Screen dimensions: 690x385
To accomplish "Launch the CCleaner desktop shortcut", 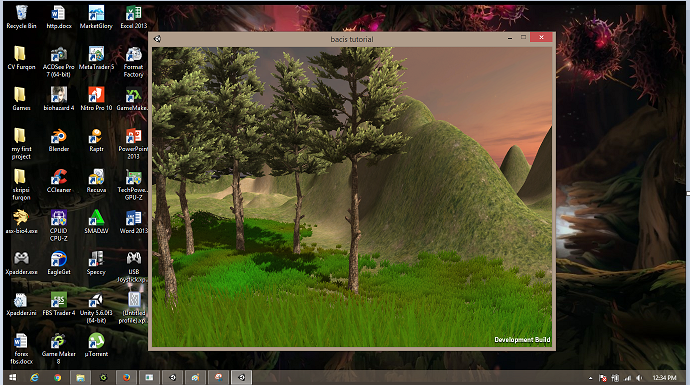I will (x=59, y=181).
